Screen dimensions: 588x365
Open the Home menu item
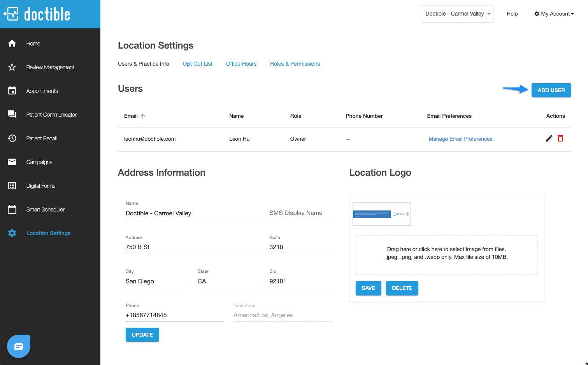[x=33, y=44]
